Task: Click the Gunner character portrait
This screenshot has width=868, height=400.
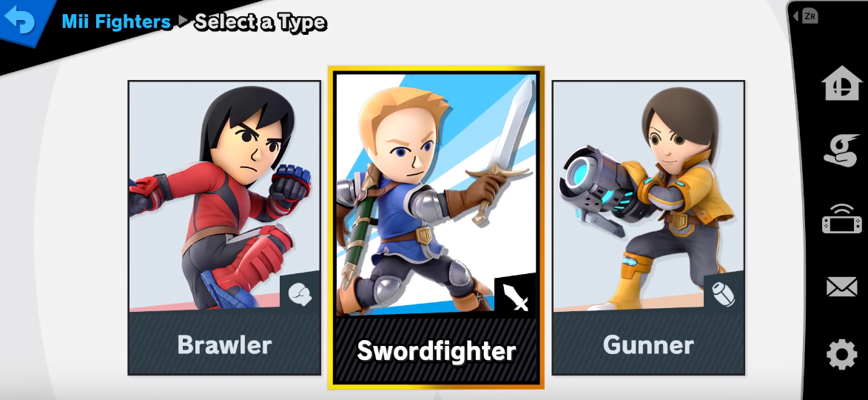Action: (648, 196)
